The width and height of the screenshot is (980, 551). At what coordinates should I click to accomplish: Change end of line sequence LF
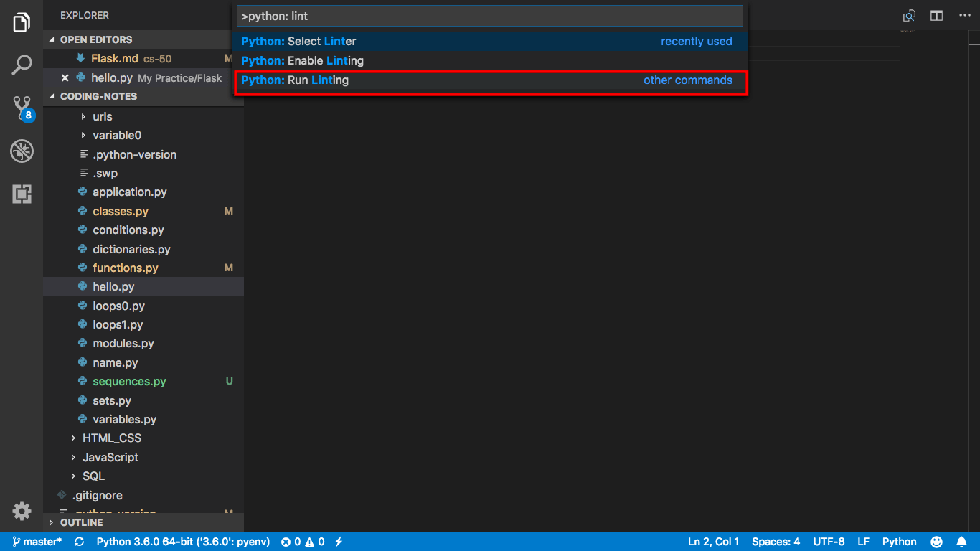pyautogui.click(x=863, y=542)
